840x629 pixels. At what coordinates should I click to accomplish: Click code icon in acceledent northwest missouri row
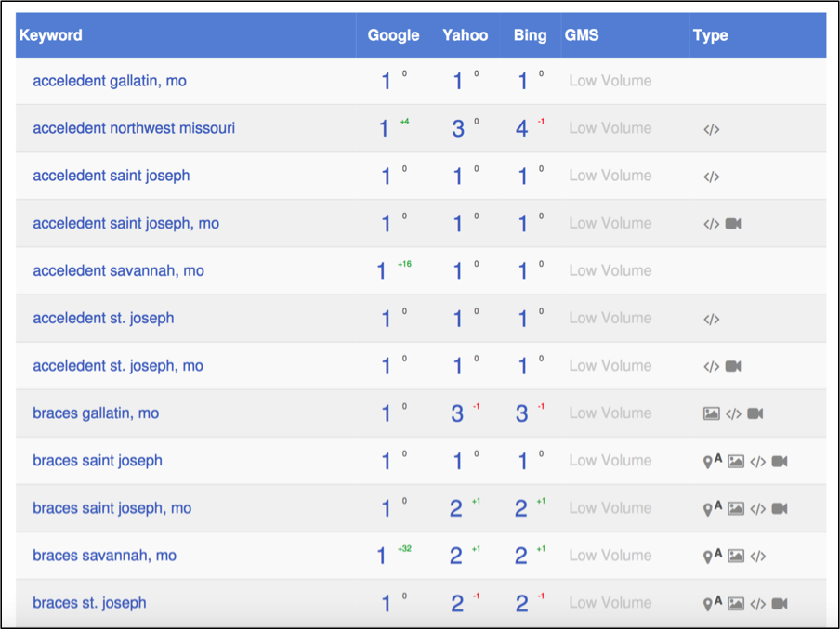712,129
